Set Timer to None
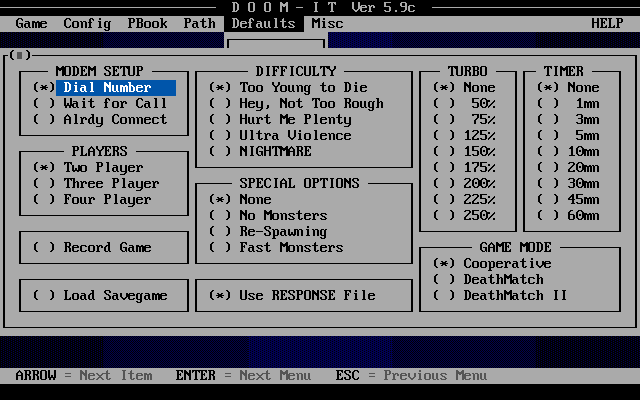 click(x=568, y=87)
